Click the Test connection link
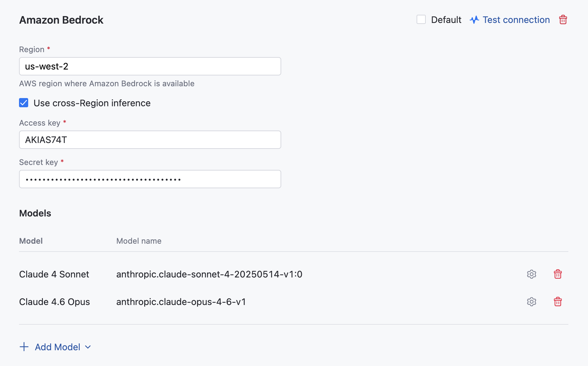588x366 pixels. 516,20
